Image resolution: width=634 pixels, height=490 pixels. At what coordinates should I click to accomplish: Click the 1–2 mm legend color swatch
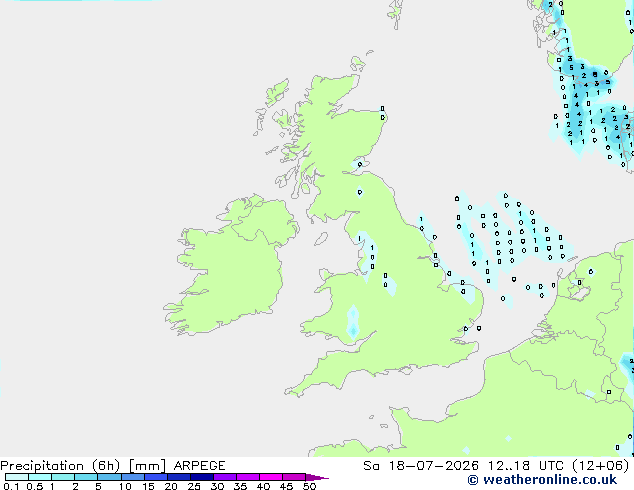pos(63,477)
